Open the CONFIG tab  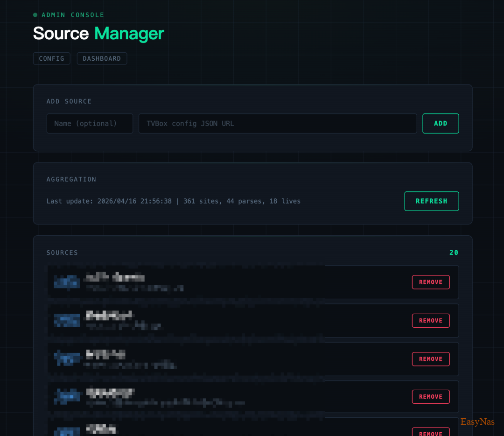click(x=51, y=58)
